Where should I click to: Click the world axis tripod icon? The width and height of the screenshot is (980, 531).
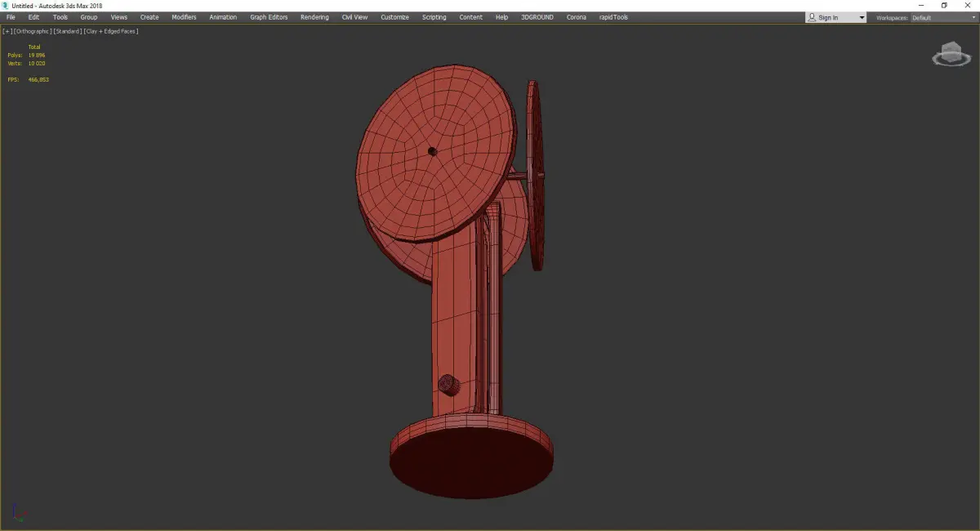(x=20, y=514)
